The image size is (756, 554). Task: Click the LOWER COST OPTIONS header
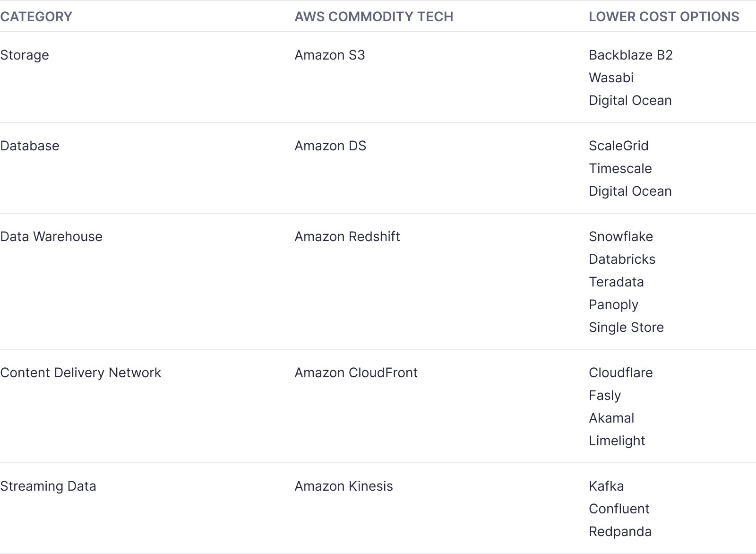pyautogui.click(x=663, y=17)
